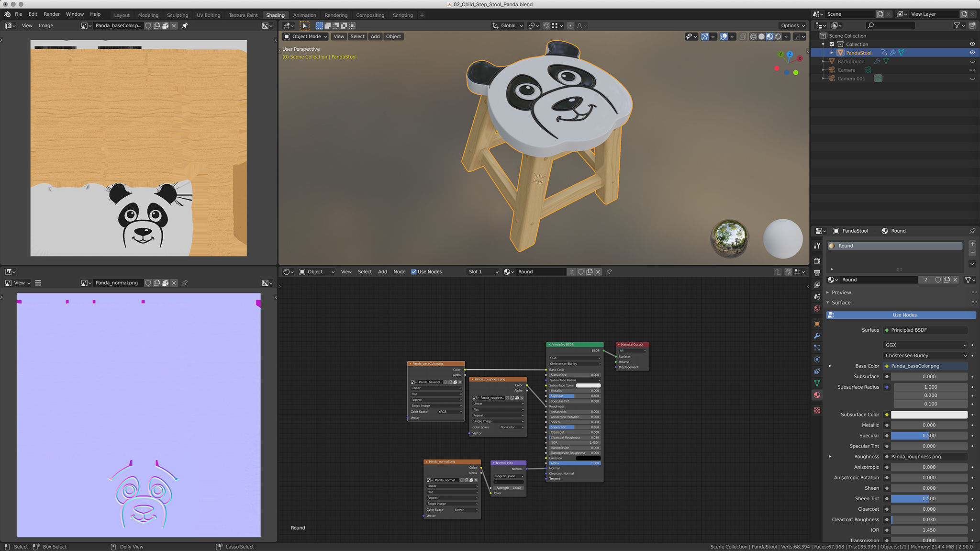Viewport: 980px width, 551px height.
Task: Untick the Collection exclude checkbox
Action: click(x=832, y=44)
